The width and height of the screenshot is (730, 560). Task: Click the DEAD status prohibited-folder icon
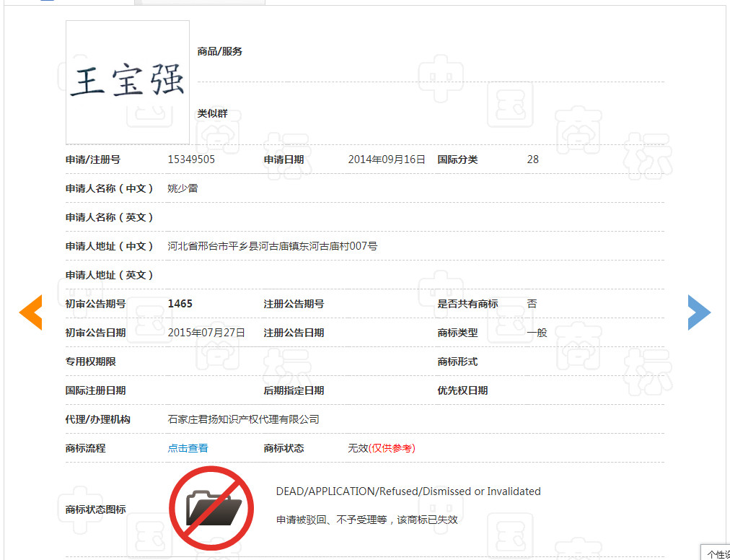pyautogui.click(x=211, y=508)
